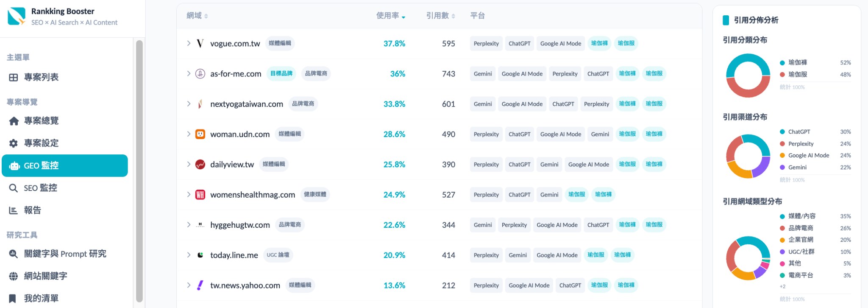Open 專案設定 from sidebar
Image resolution: width=868 pixels, height=308 pixels.
coord(65,143)
